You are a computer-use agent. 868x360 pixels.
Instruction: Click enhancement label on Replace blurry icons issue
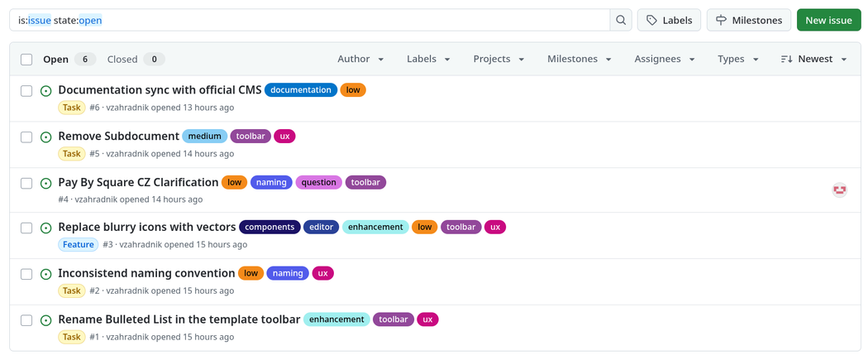375,227
